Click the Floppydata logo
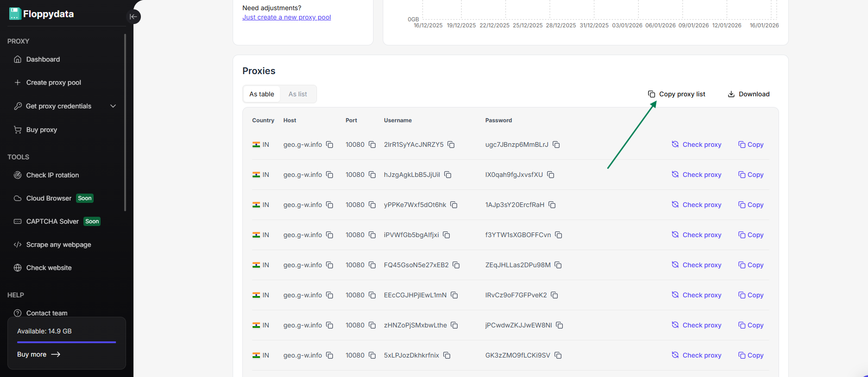The height and width of the screenshot is (377, 868). tap(41, 14)
